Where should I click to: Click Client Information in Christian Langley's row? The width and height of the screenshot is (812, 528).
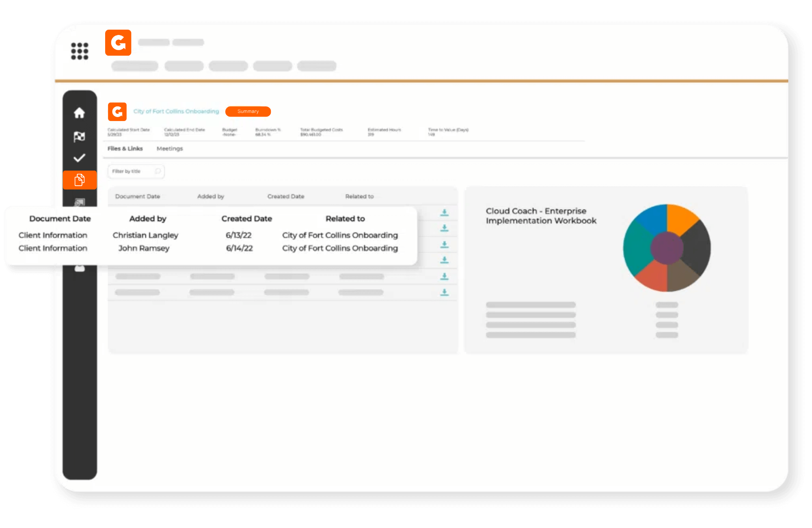53,235
